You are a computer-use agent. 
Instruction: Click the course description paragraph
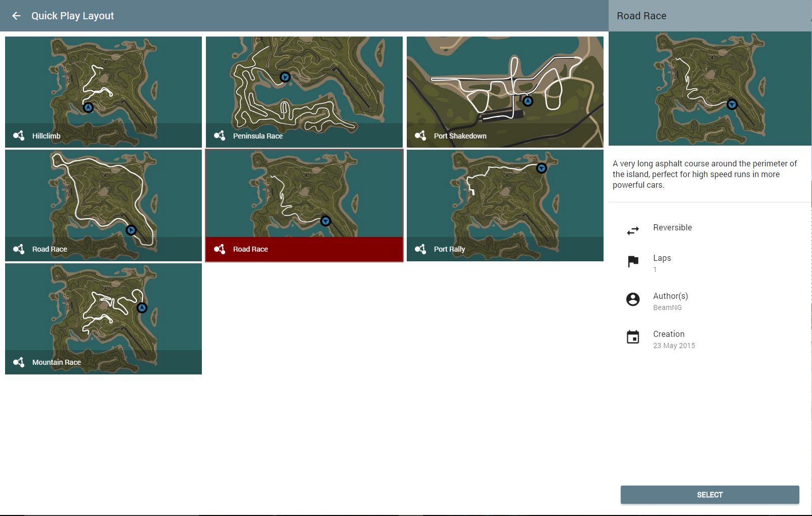pyautogui.click(x=705, y=174)
